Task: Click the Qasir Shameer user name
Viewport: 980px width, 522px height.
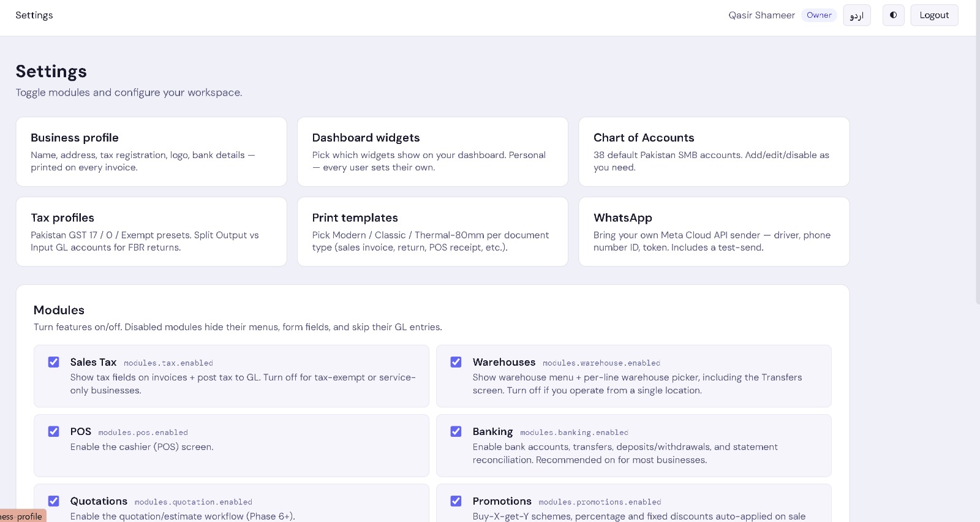Action: tap(761, 15)
